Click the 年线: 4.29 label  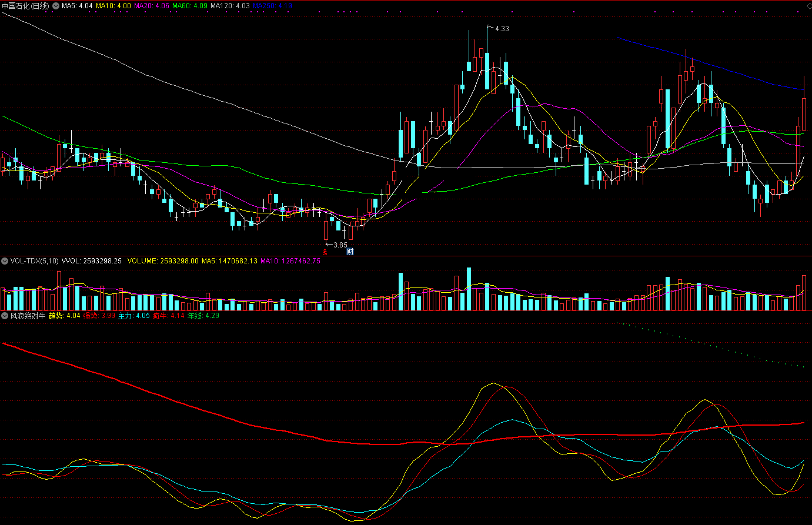pyautogui.click(x=203, y=316)
